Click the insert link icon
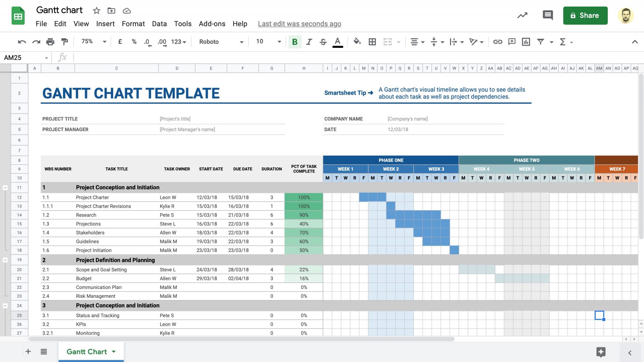 pos(498,42)
